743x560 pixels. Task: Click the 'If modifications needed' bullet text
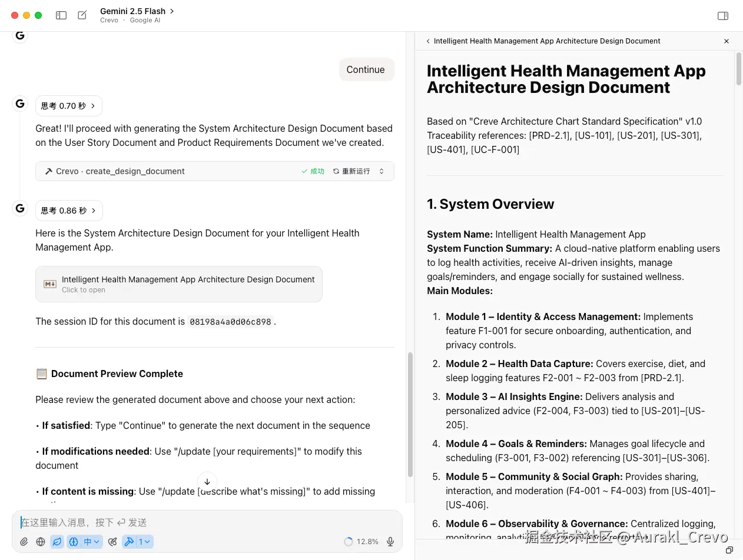point(96,451)
